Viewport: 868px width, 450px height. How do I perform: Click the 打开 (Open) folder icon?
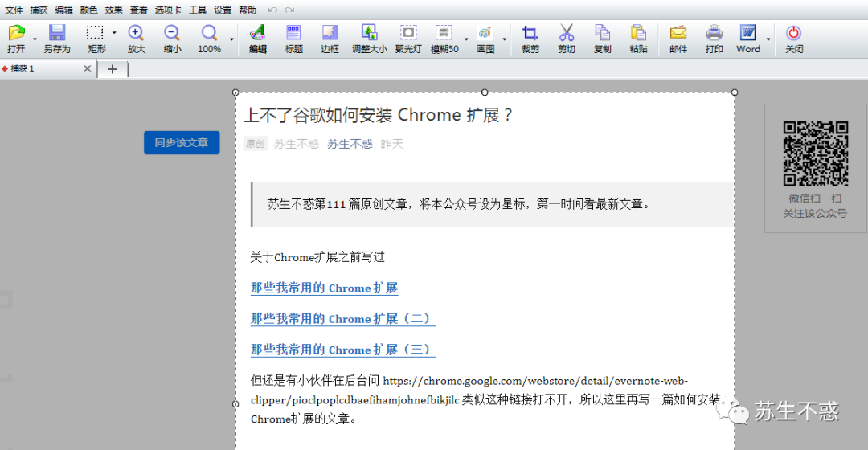pyautogui.click(x=17, y=33)
